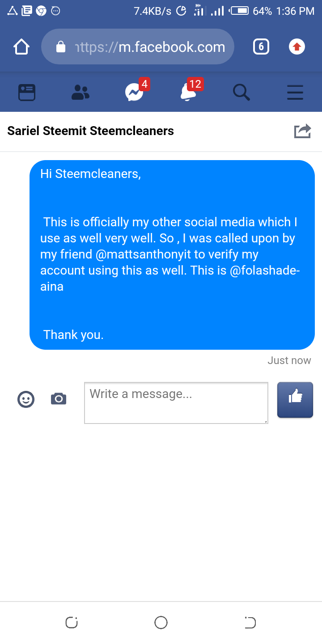Screen dimensions: 322x644
Task: Open the emoji picker smiley icon
Action: [x=26, y=399]
